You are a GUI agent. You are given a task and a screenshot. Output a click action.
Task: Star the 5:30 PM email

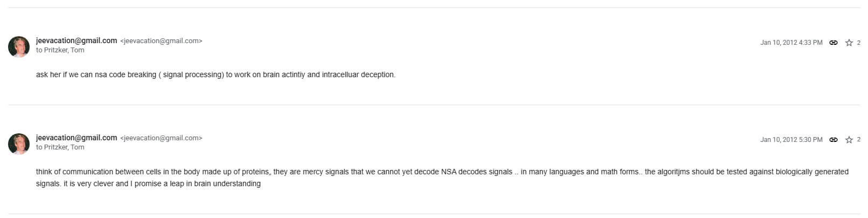point(849,140)
